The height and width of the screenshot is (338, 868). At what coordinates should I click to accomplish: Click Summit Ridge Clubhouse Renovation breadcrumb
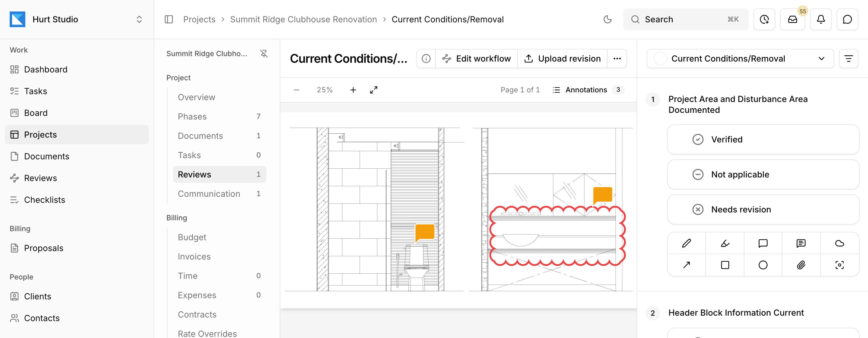303,19
